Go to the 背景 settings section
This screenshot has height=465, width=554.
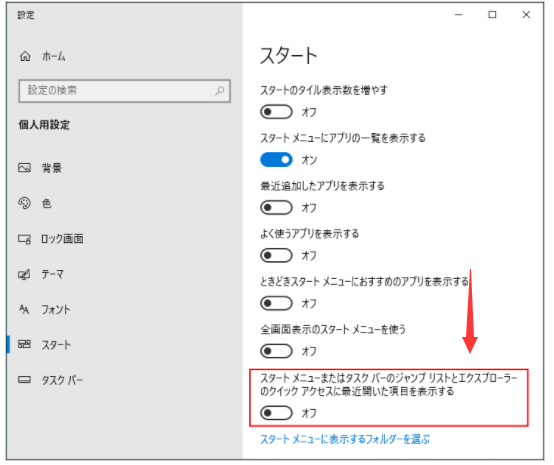pyautogui.click(x=52, y=168)
